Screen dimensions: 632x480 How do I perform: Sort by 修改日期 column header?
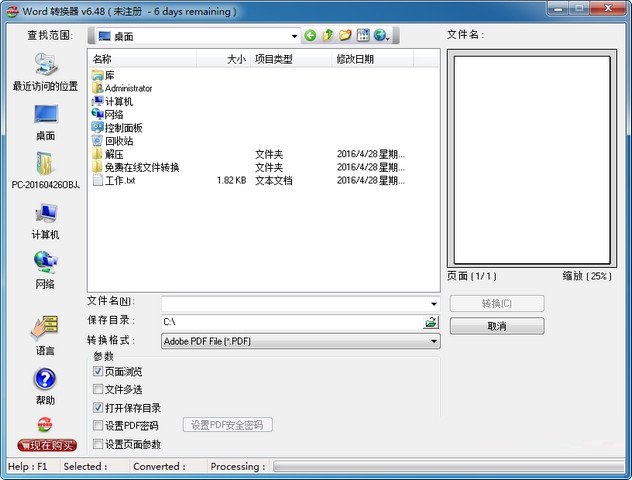373,59
